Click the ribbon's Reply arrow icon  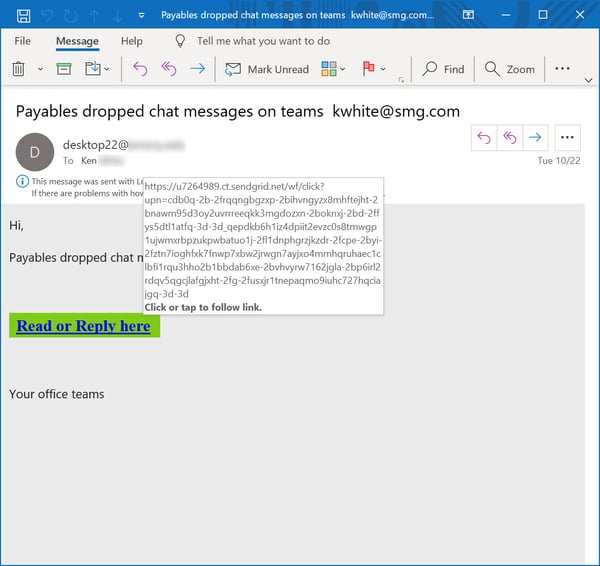140,69
